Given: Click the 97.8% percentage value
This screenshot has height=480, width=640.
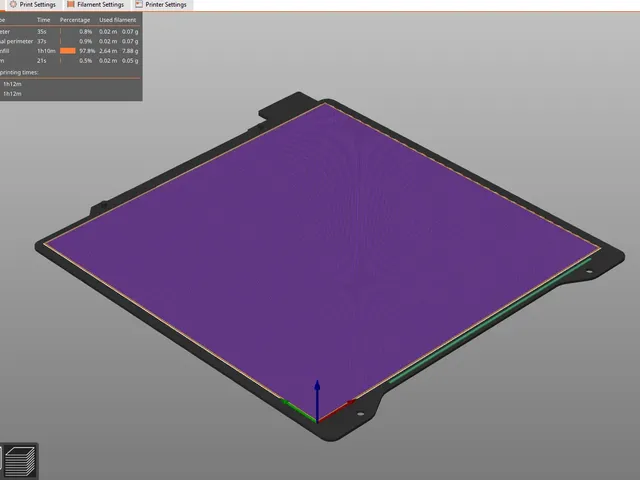Looking at the screenshot, I should (x=87, y=51).
